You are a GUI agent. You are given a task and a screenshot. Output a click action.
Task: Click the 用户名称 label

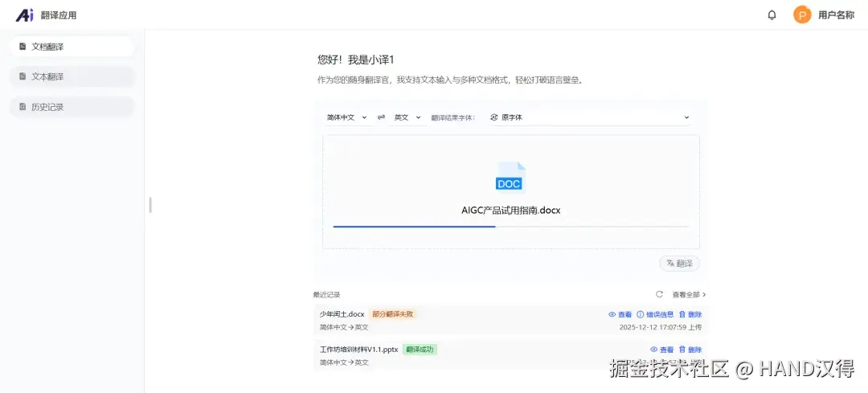point(836,15)
